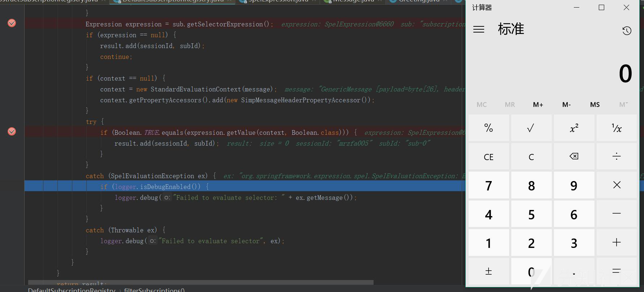Click the M+ memory add button
Viewport: 644px width, 292px height.
(x=538, y=104)
